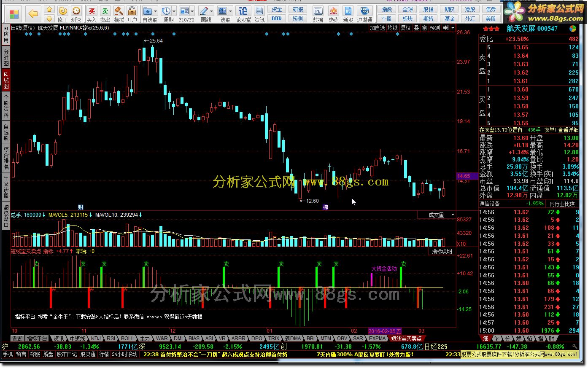Click the 资金 funds button
The width and height of the screenshot is (588, 368).
[277, 9]
